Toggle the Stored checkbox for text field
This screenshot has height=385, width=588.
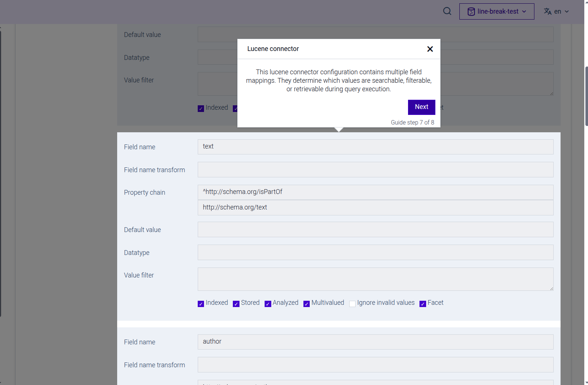[236, 304]
